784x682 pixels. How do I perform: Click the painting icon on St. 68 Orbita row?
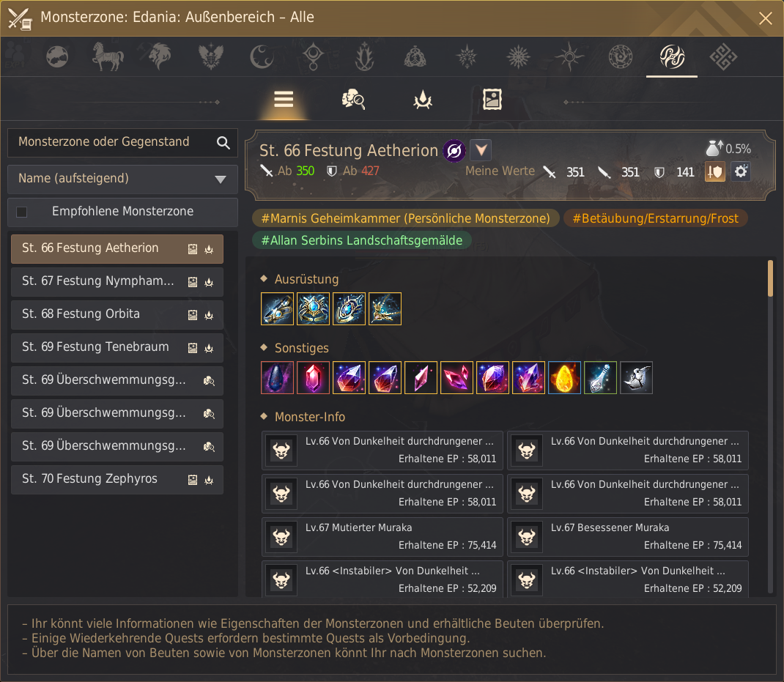click(x=193, y=315)
